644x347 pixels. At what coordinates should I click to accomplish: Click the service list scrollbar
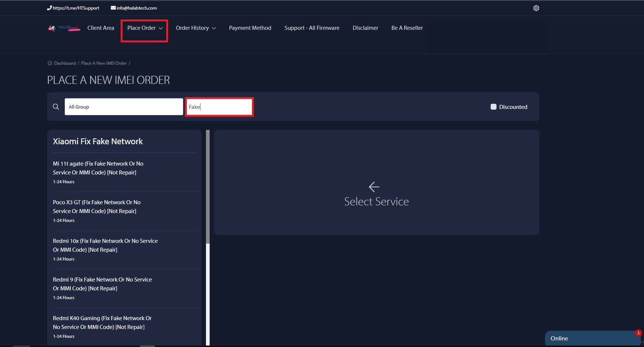[208, 187]
